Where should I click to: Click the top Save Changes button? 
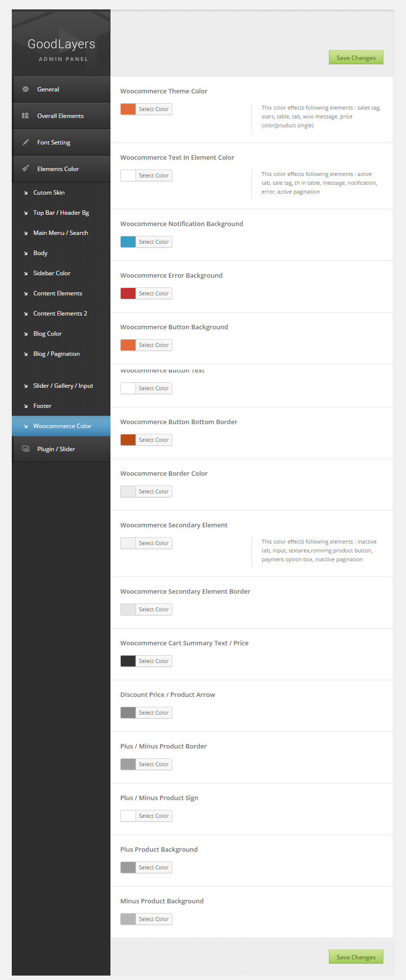(x=356, y=58)
